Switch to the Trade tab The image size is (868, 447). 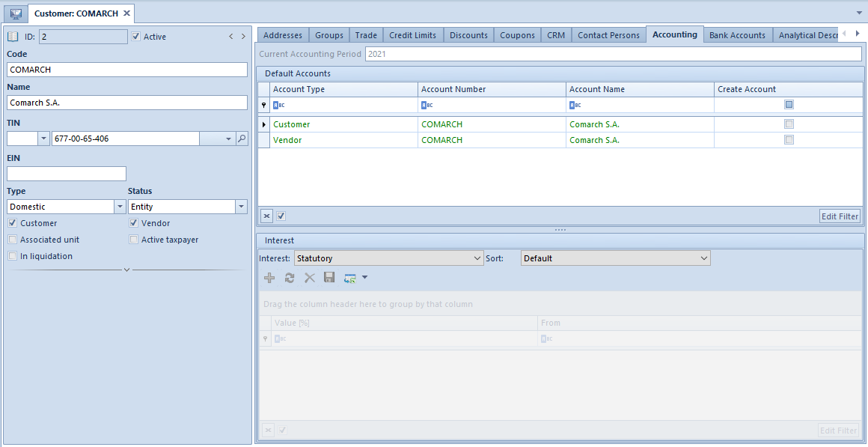[x=366, y=35]
